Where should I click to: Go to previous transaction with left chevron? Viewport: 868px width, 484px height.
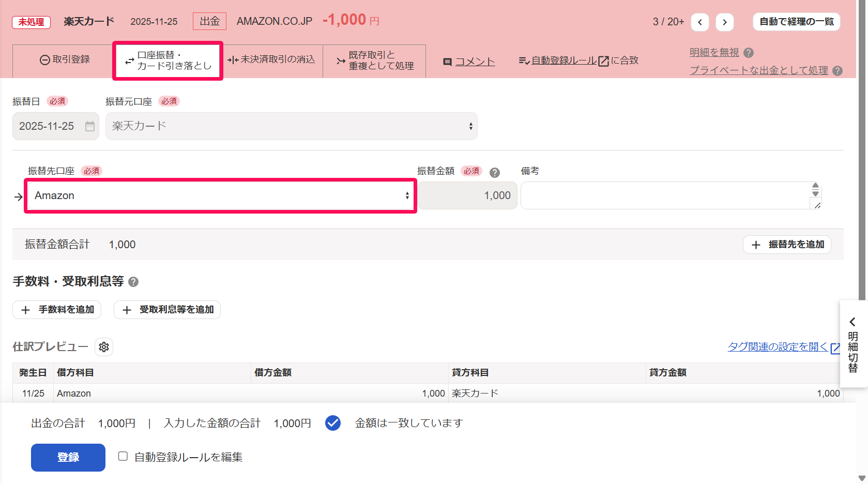pos(700,22)
